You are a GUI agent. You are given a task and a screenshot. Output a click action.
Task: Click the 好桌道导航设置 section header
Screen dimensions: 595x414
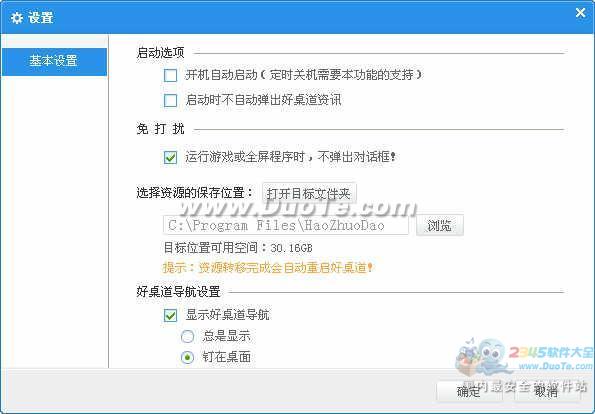pos(178,292)
